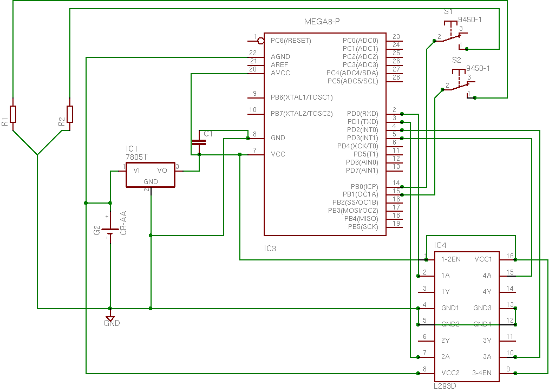This screenshot has width=549, height=392.
Task: Click the ground triangle symbol above the GND label
Action: (x=110, y=318)
